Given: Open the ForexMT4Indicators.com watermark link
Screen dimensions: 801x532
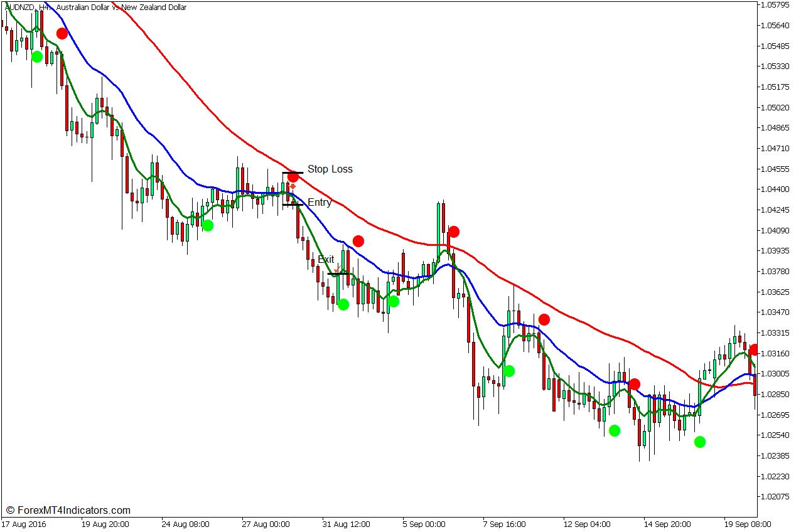Looking at the screenshot, I should [x=68, y=511].
